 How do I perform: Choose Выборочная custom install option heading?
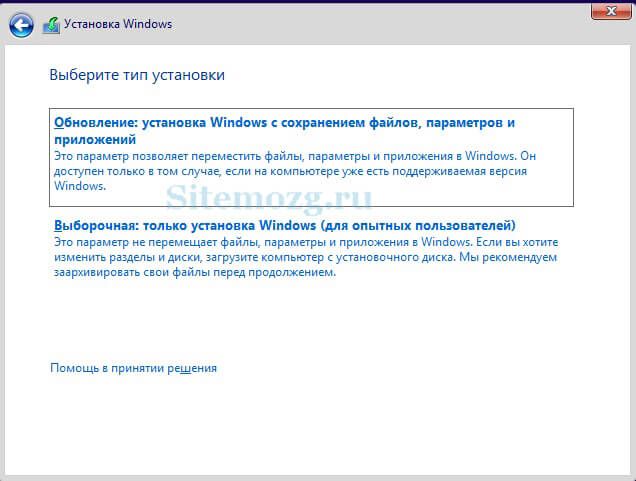285,225
